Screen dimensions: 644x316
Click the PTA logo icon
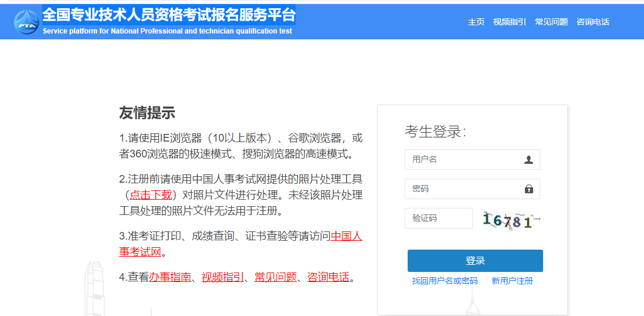pyautogui.click(x=27, y=22)
